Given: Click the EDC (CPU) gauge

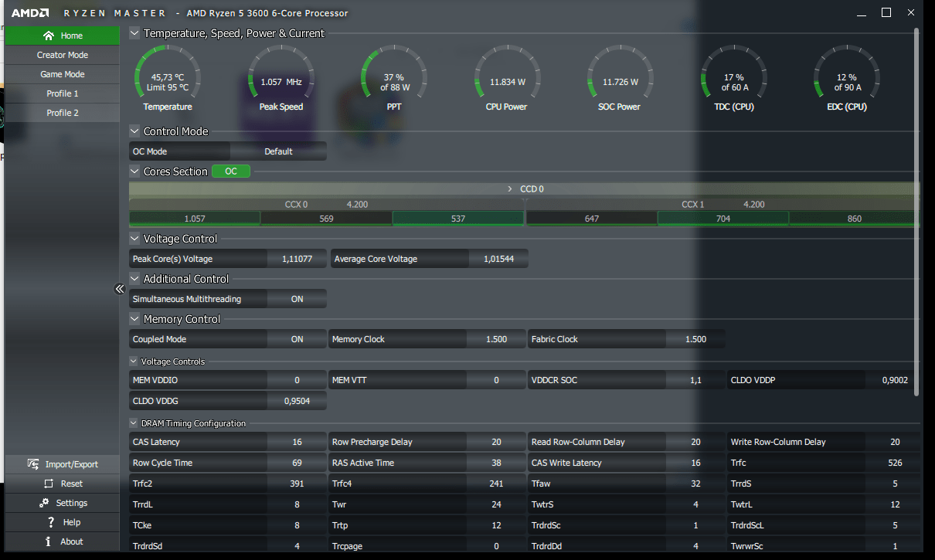Looking at the screenshot, I should 846,78.
